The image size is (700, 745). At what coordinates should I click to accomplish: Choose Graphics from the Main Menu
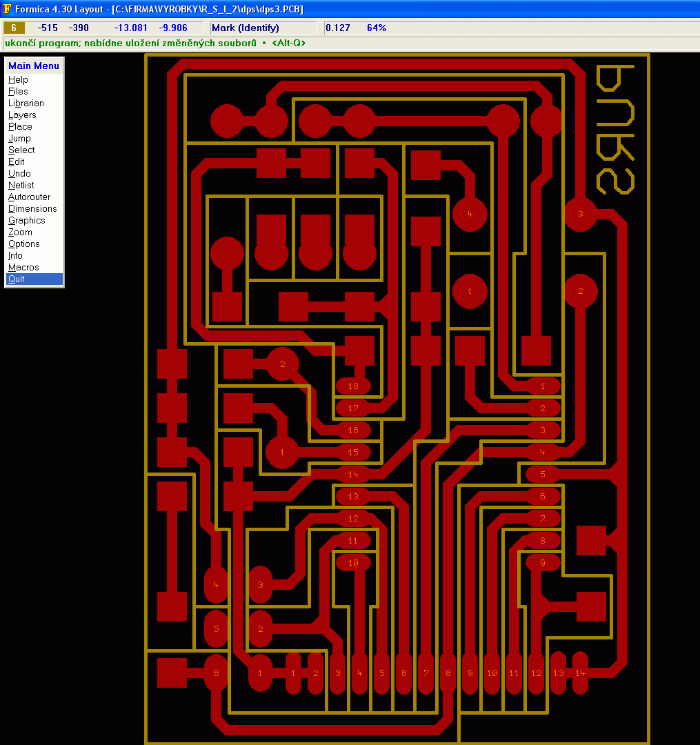pos(27,221)
